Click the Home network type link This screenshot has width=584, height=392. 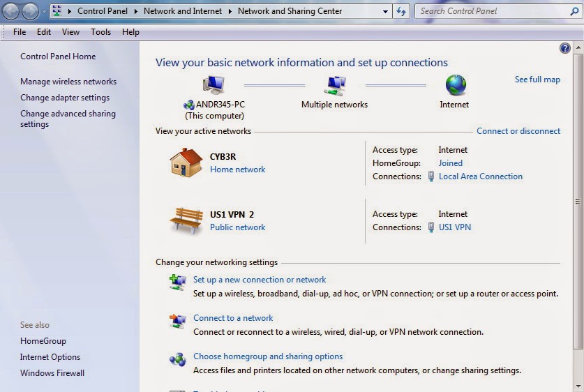coord(238,169)
